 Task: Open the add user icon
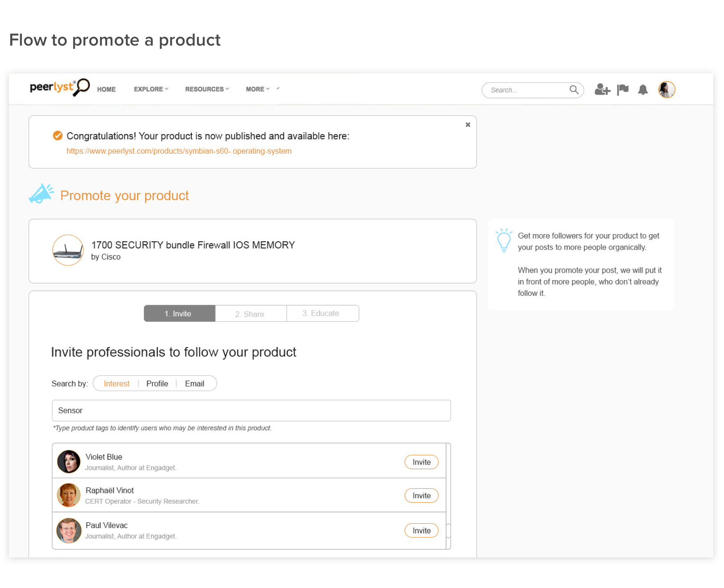pos(602,90)
